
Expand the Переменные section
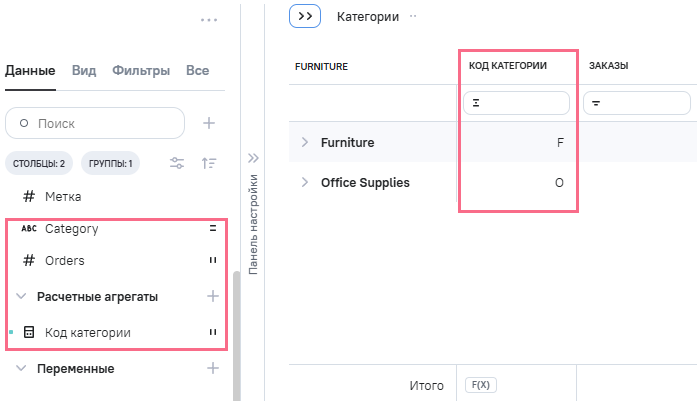[21, 369]
